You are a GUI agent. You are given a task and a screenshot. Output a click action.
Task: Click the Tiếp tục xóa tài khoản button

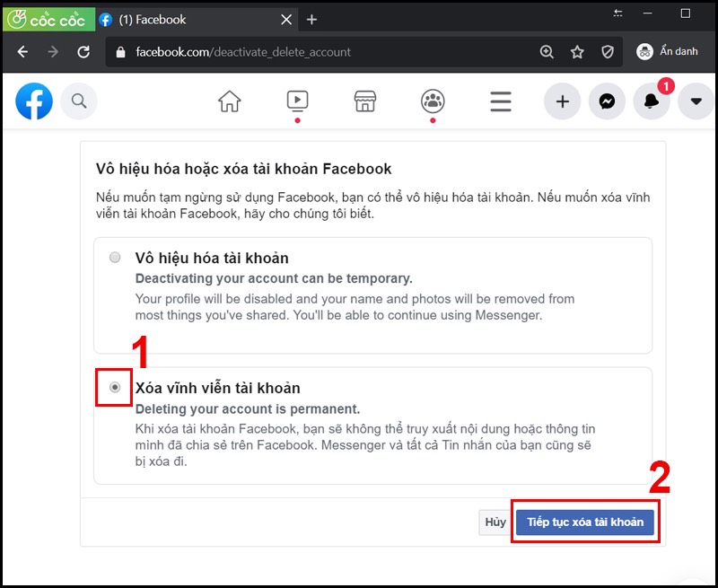(x=585, y=522)
